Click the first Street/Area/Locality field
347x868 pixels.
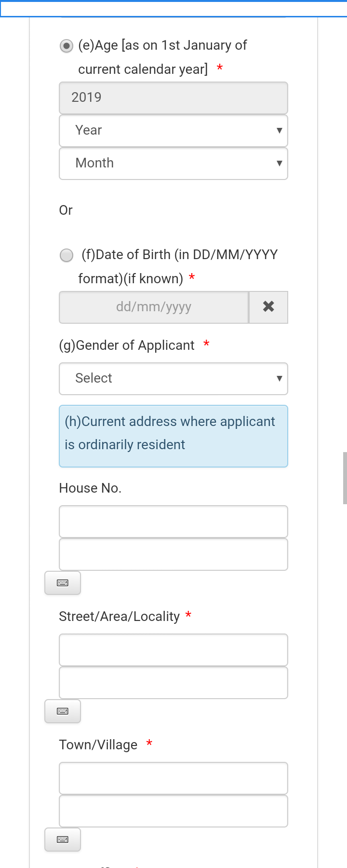point(173,650)
